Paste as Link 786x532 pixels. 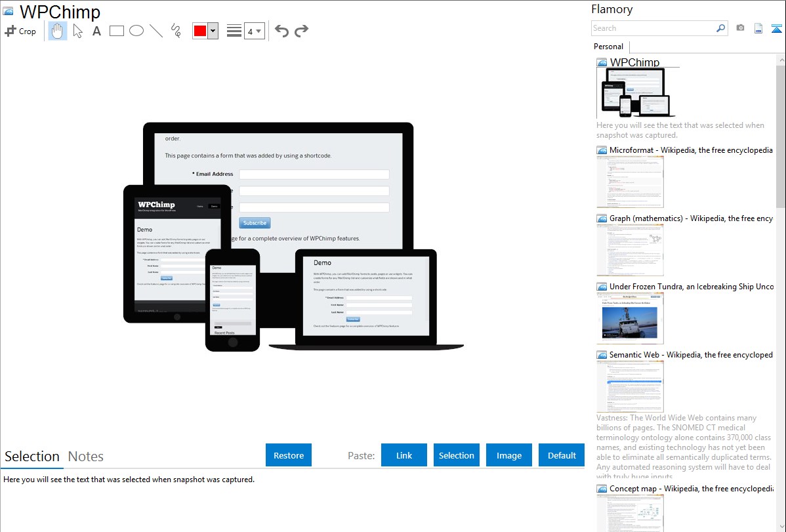pyautogui.click(x=404, y=455)
